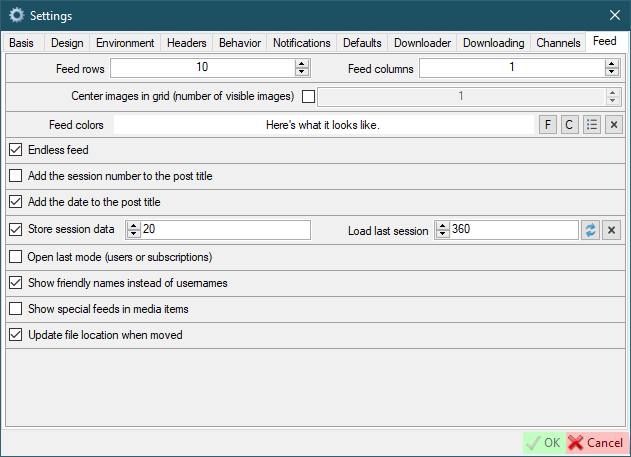Enable Add the session number to post title
This screenshot has height=457, width=631.
tap(15, 176)
